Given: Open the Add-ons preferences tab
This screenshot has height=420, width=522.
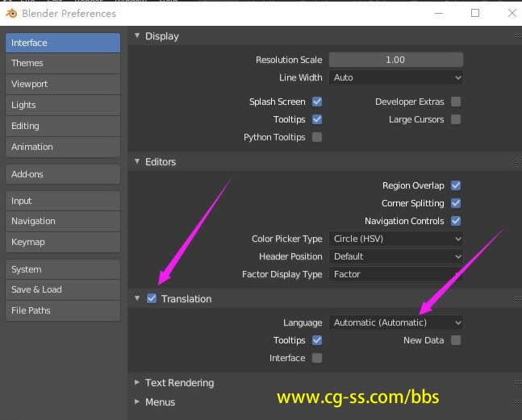Looking at the screenshot, I should point(63,174).
